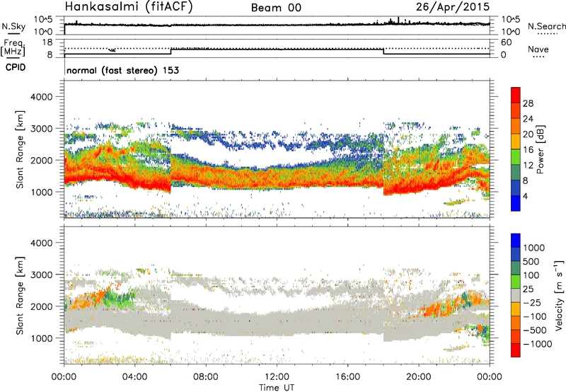The width and height of the screenshot is (566, 392).
Task: Click the Nave legend label
Action: click(x=538, y=49)
